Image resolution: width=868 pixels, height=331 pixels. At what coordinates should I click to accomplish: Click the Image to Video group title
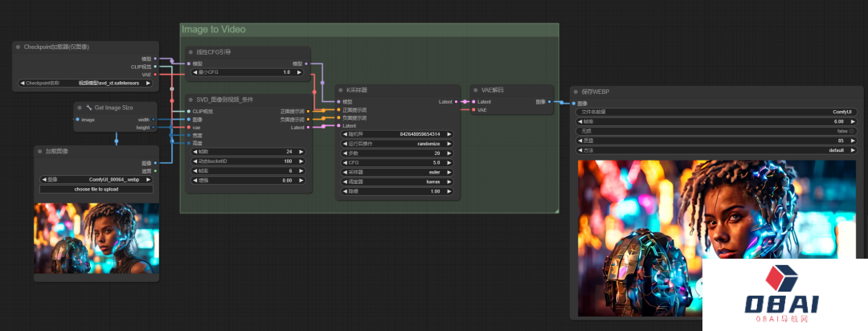(214, 30)
